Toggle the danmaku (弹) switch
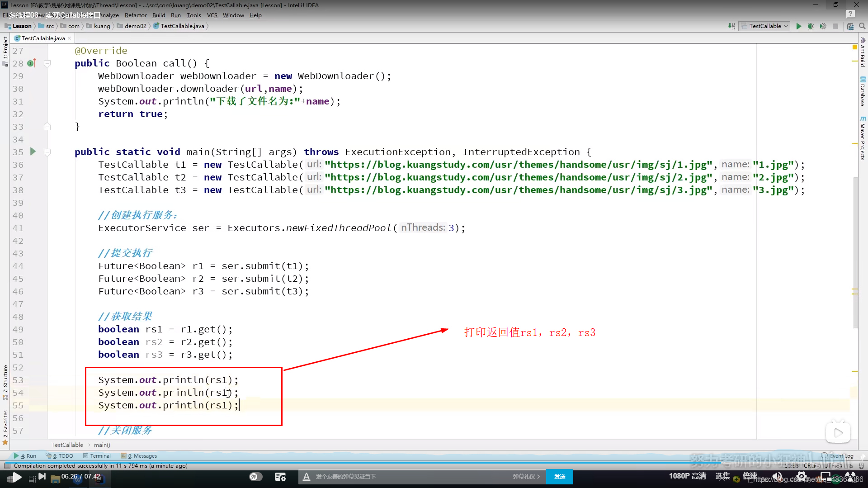Screen dimensions: 868x488 256,477
